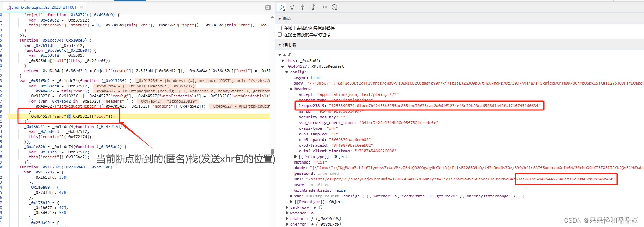This screenshot has width=644, height=227.
Task: Collapse the config: object node
Action: tap(287, 72)
